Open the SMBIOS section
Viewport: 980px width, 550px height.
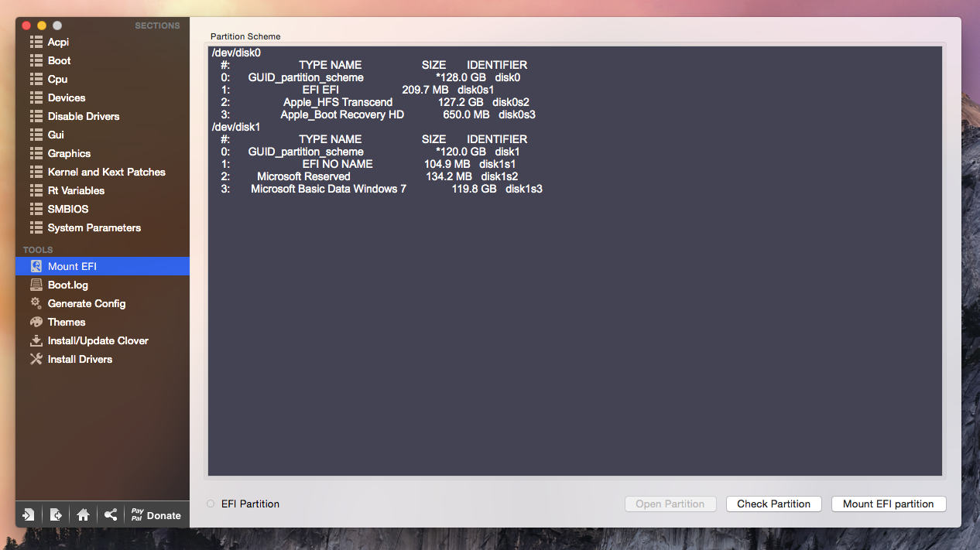[102, 209]
